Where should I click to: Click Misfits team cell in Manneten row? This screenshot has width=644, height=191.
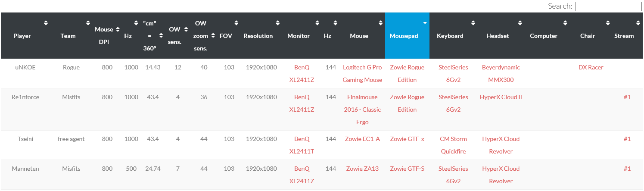click(x=71, y=169)
